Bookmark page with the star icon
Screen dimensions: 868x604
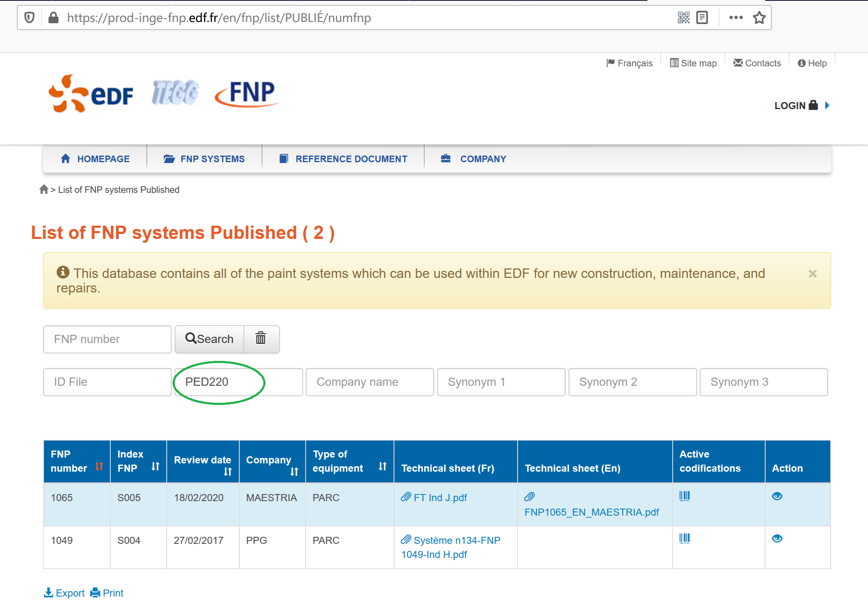[x=759, y=18]
